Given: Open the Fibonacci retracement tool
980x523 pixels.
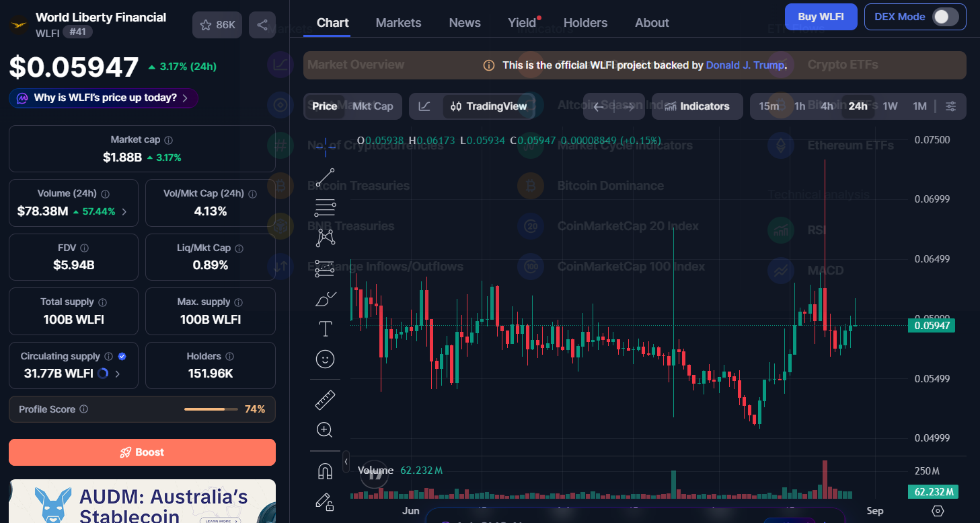Looking at the screenshot, I should point(326,207).
